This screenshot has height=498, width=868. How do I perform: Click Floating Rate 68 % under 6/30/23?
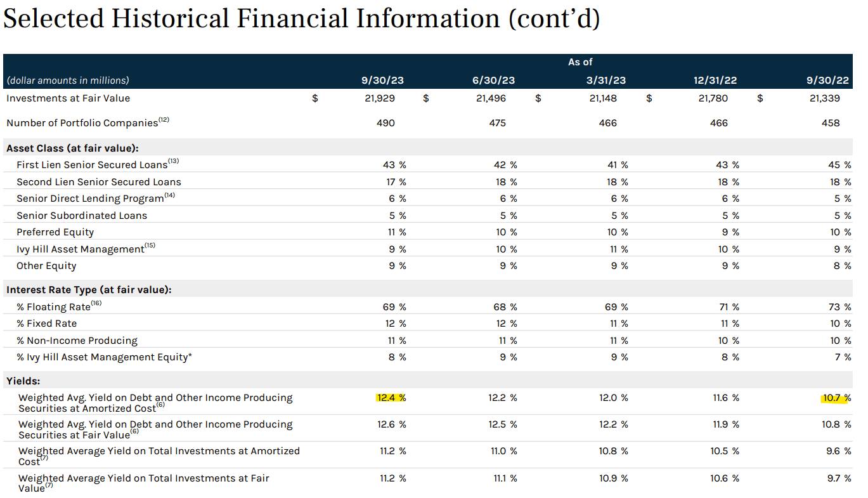[x=506, y=307]
